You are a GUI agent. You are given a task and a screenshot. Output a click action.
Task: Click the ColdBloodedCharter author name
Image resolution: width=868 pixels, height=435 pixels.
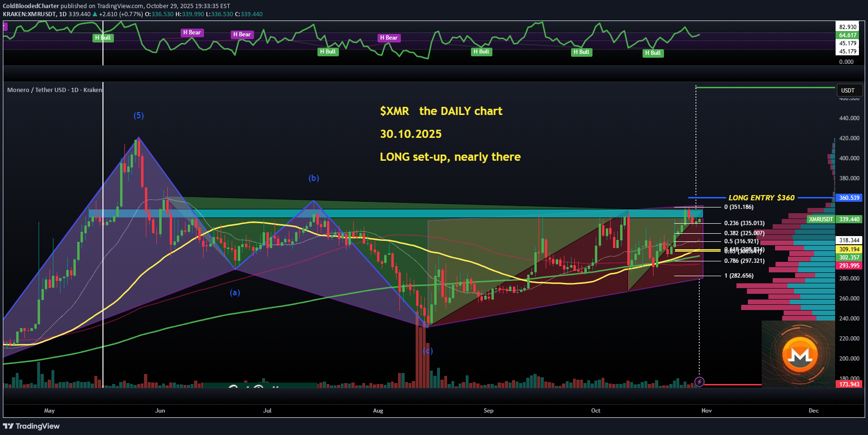pyautogui.click(x=31, y=6)
